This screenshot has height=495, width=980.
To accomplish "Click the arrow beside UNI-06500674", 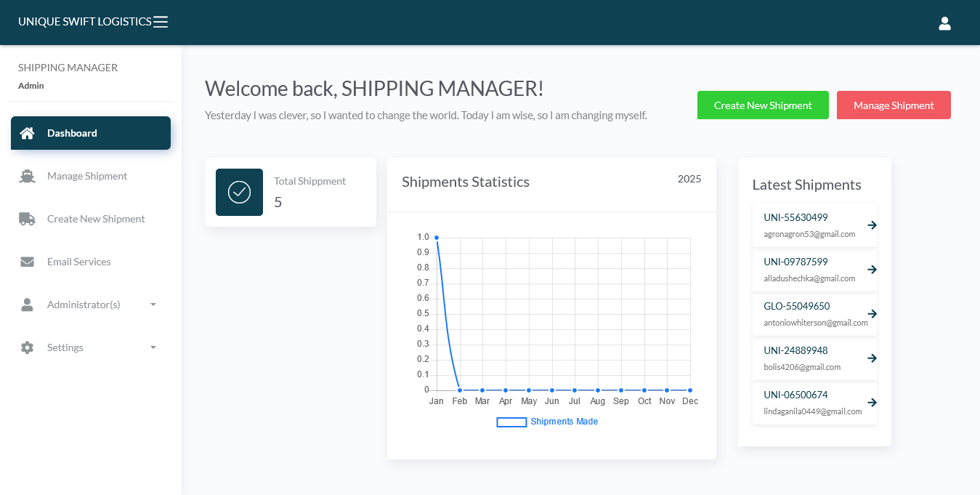I will [872, 403].
